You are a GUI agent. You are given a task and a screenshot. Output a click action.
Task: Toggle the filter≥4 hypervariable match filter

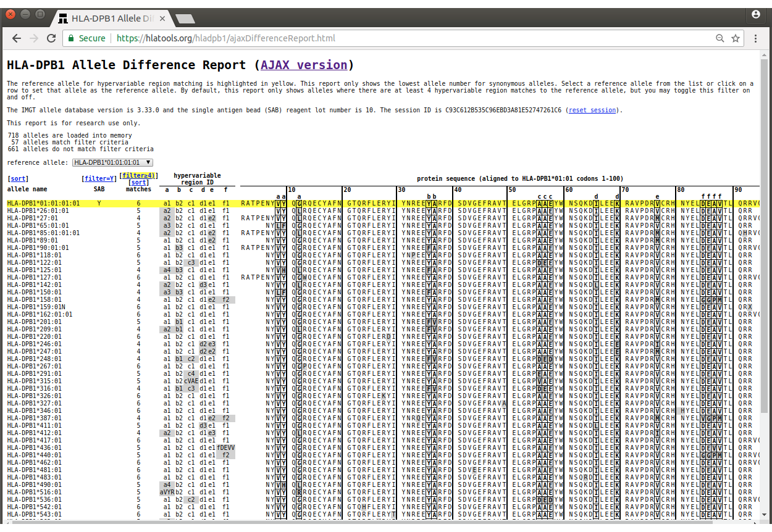coord(138,175)
